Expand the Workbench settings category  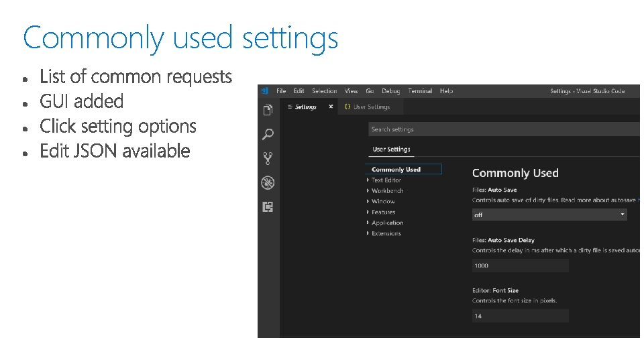pyautogui.click(x=387, y=190)
